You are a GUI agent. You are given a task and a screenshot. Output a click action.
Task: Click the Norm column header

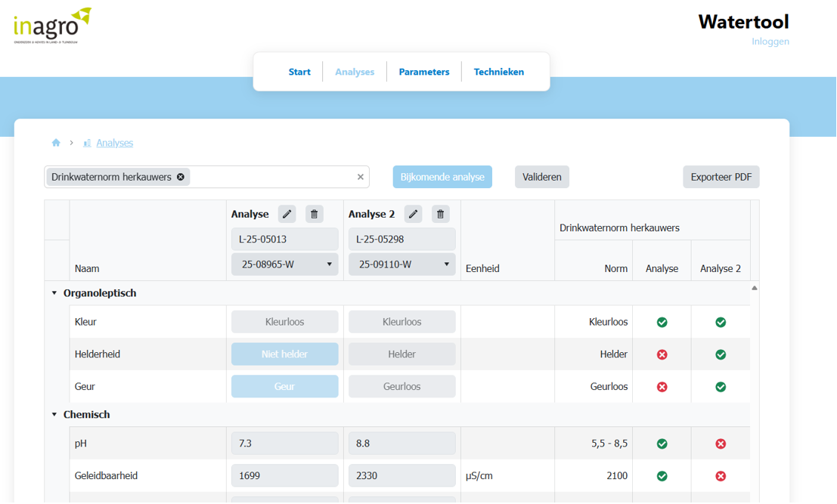click(616, 268)
